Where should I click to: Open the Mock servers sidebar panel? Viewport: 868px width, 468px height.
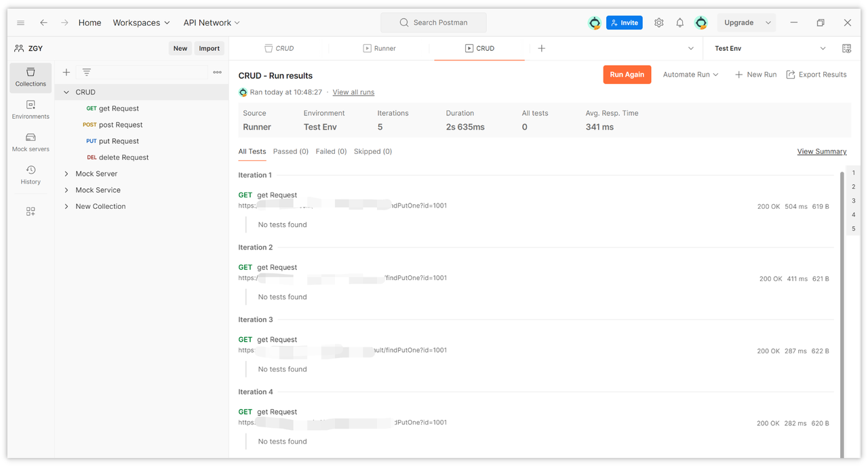[31, 142]
